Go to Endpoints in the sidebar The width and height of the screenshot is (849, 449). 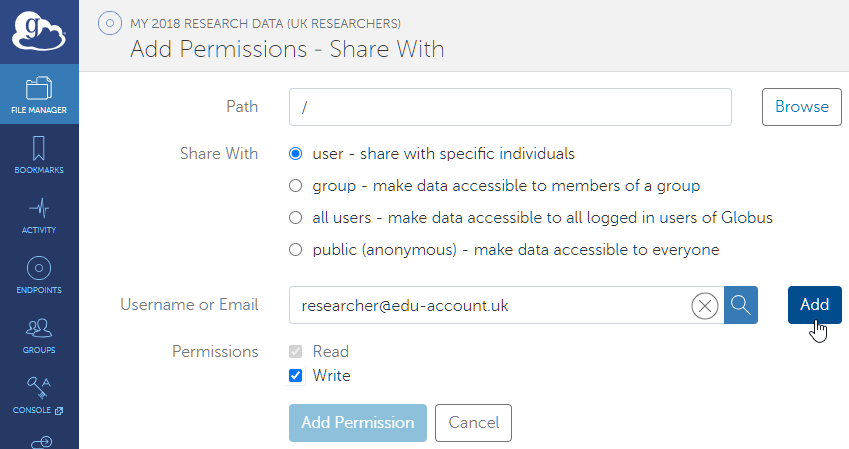click(39, 275)
